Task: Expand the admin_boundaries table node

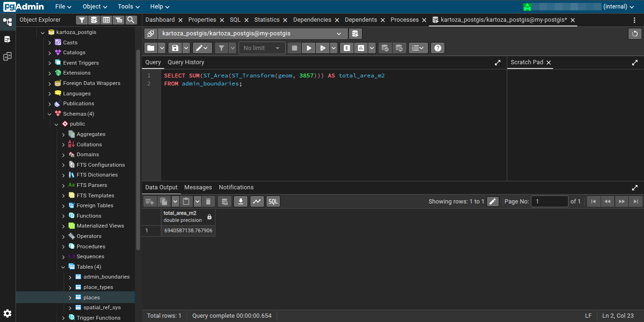Action: click(x=70, y=277)
